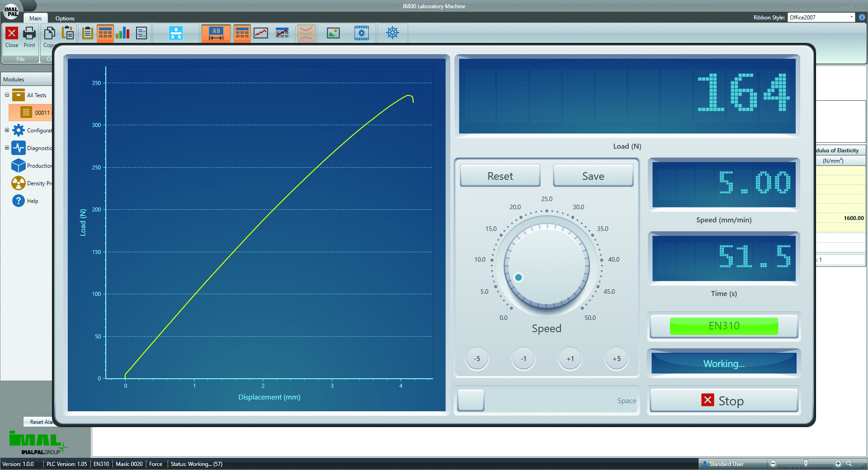This screenshot has width=868, height=470.
Task: Click the bar chart icon in the toolbar
Action: pyautogui.click(x=123, y=33)
